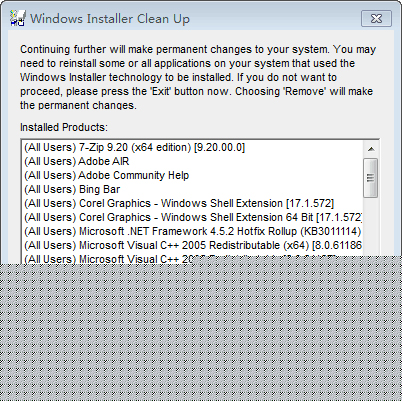Viewport: 402px width, 401px height.
Task: Click the 'Continuing further' opening line of text
Action: click(x=198, y=49)
